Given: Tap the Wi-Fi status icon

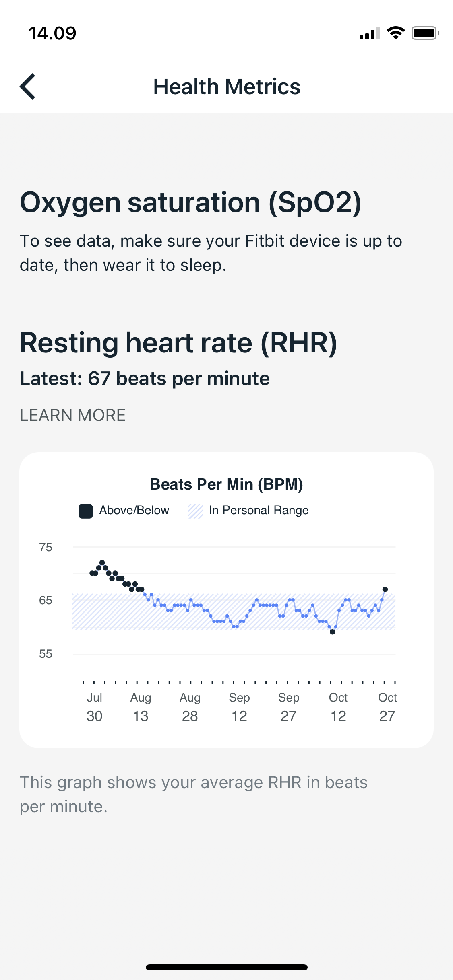Looking at the screenshot, I should pyautogui.click(x=395, y=33).
